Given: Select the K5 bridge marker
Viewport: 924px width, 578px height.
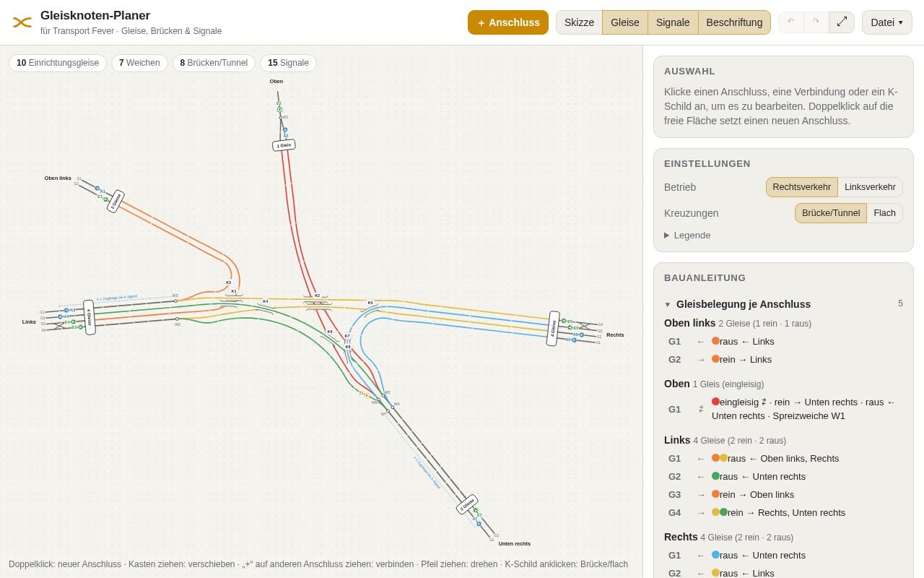Looking at the screenshot, I should tap(370, 303).
